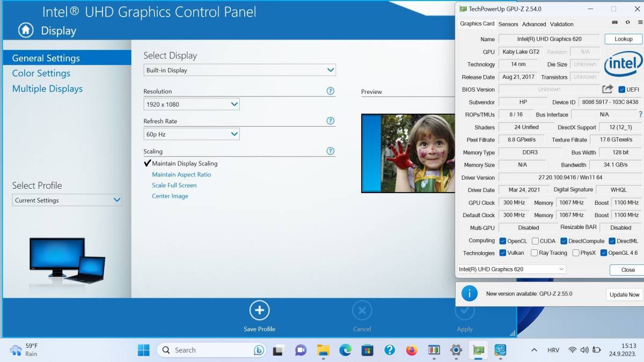This screenshot has width=644, height=362.
Task: Click the bus interface question mark in GPU-Z
Action: pos(640,114)
